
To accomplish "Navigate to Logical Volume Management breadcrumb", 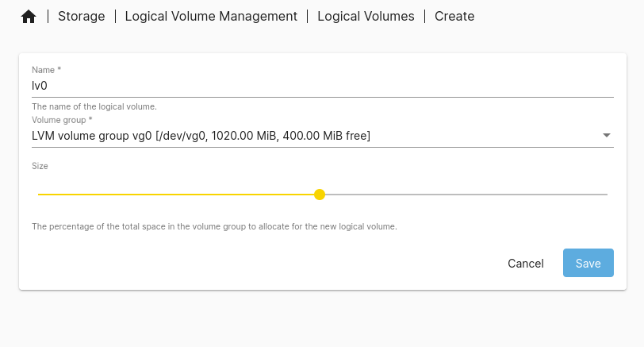I will pos(211,17).
